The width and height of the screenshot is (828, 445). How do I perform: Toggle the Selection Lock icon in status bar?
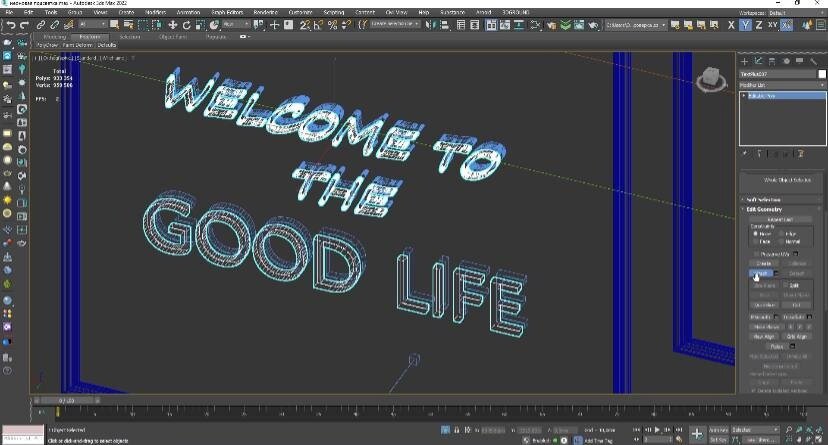click(457, 430)
